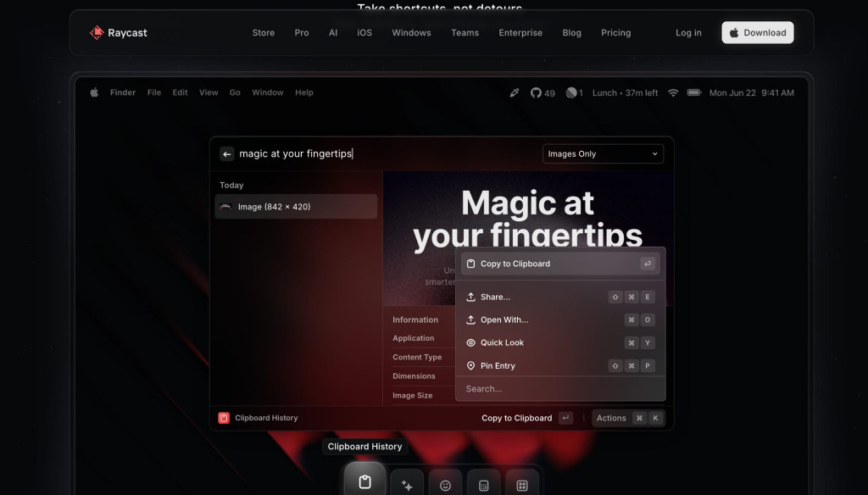
Task: Go to the Pro page
Action: pos(302,33)
